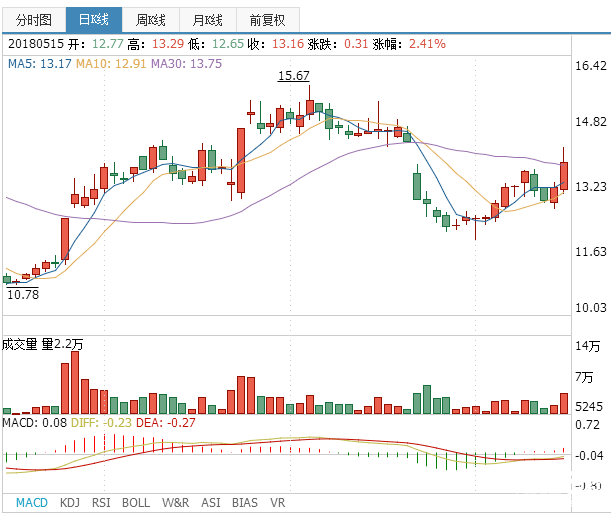Click the high price 13.29
This screenshot has height=513, width=611.
168,44
